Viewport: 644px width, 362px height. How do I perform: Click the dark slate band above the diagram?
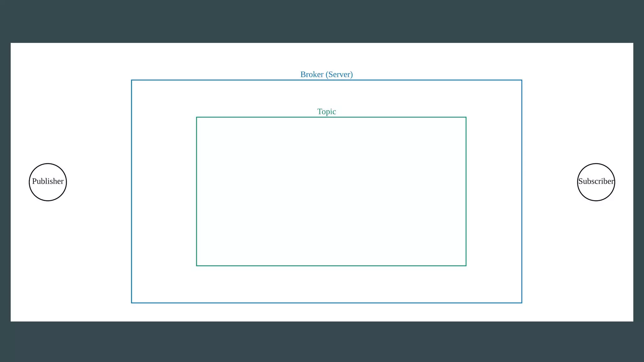tap(322, 21)
